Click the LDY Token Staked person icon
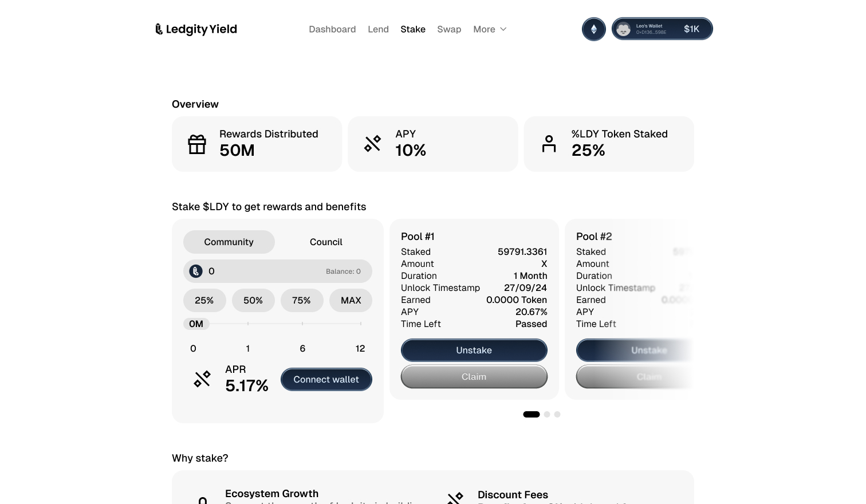 click(549, 144)
